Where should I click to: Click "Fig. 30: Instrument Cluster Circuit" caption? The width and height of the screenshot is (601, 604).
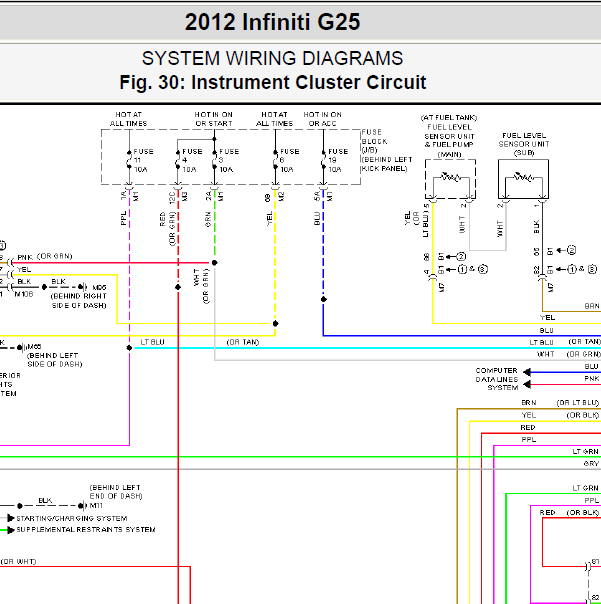272,82
